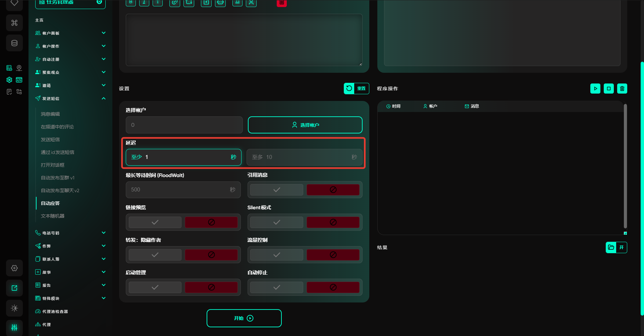The width and height of the screenshot is (644, 336).
Task: Click the command-key icon in left rail
Action: point(14,23)
